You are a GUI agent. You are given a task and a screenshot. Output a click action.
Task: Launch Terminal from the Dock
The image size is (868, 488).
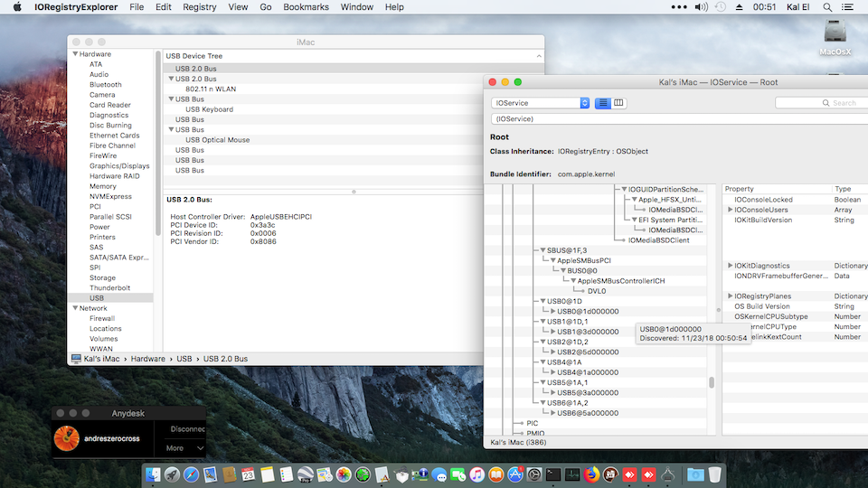pyautogui.click(x=553, y=474)
